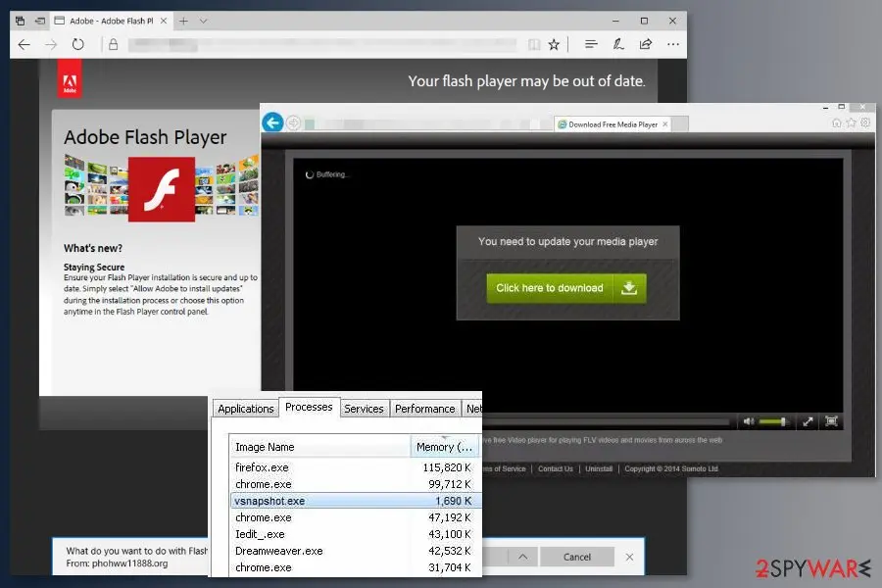Select the Dreamweaver.exe process
The image size is (882, 588).
(355, 551)
